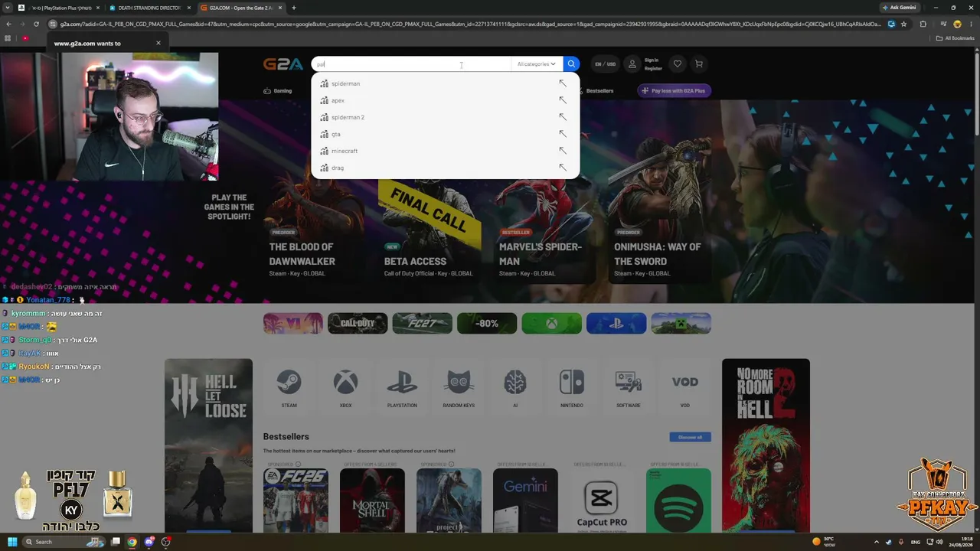Click the blue PlayStation promo tile

pos(616,323)
